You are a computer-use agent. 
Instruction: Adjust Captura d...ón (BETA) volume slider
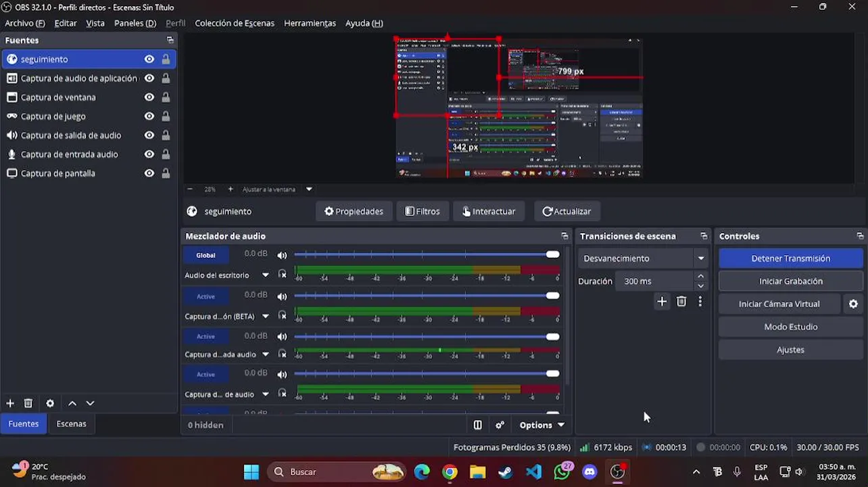coord(427,296)
